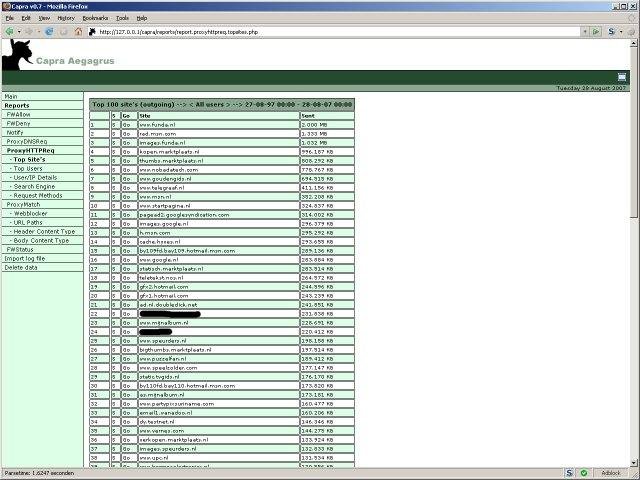Select the www.mijnalbum.nl site cell
This screenshot has height=480, width=640.
pyautogui.click(x=219, y=322)
